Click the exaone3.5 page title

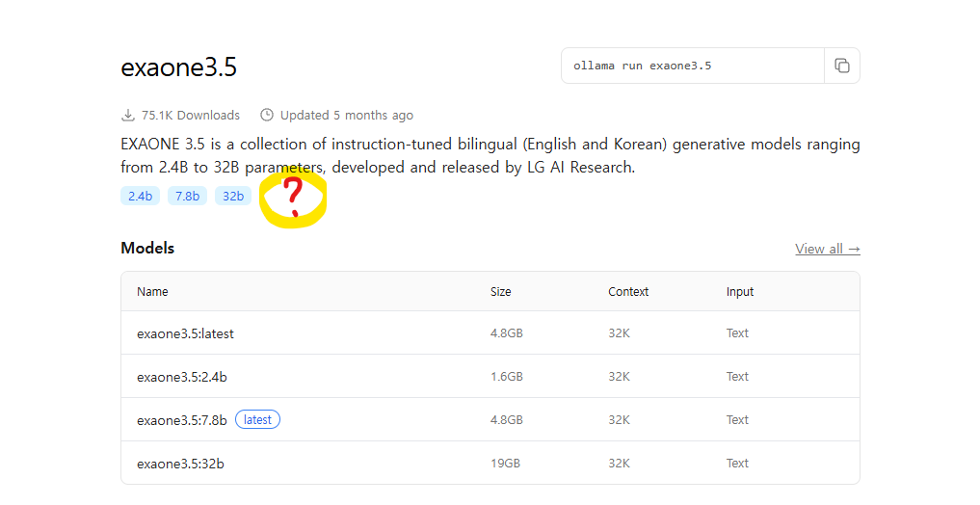[178, 66]
